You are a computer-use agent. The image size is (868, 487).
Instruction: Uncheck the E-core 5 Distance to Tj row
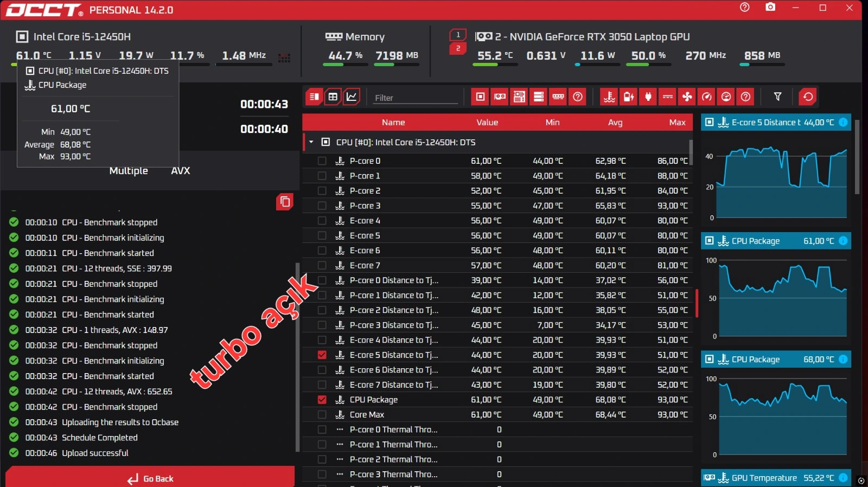pos(322,355)
